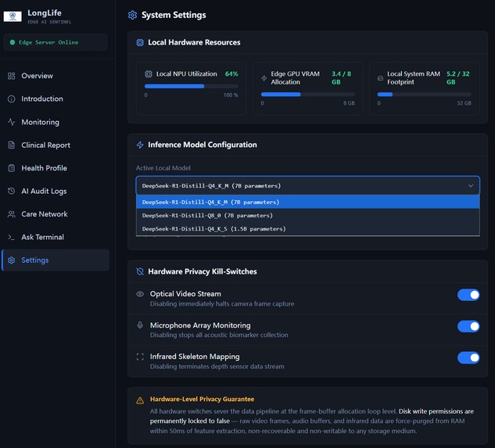Click the Care Network people icon
This screenshot has height=448, width=495.
pyautogui.click(x=12, y=214)
